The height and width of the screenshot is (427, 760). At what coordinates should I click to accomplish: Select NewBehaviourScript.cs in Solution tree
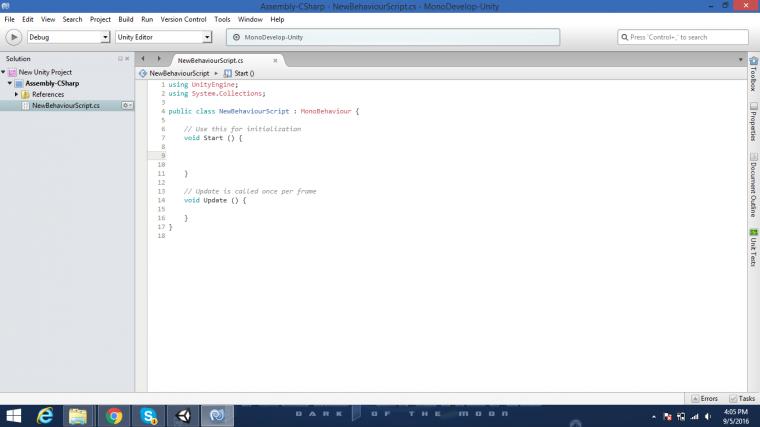tap(66, 106)
